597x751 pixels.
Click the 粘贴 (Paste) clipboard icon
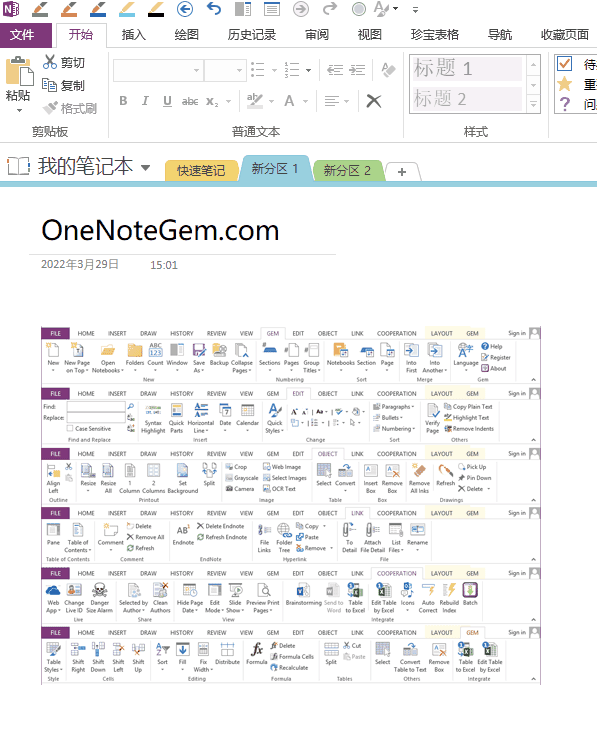click(x=19, y=73)
